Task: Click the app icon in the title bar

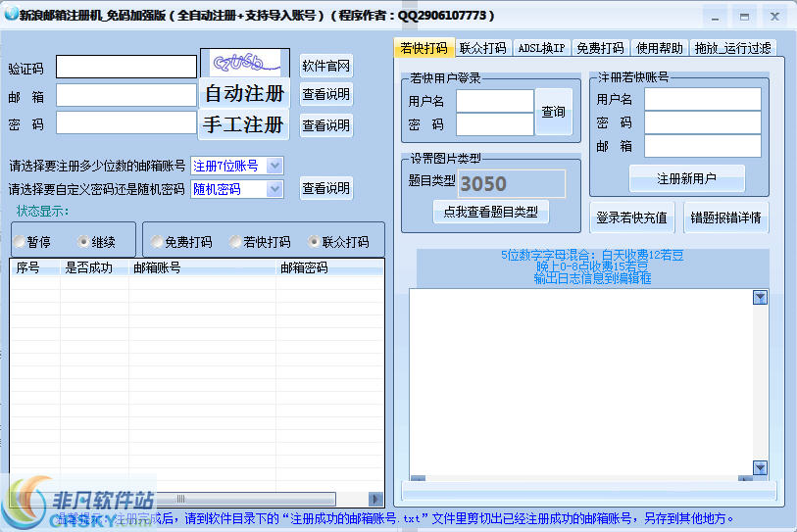Action: pyautogui.click(x=11, y=15)
